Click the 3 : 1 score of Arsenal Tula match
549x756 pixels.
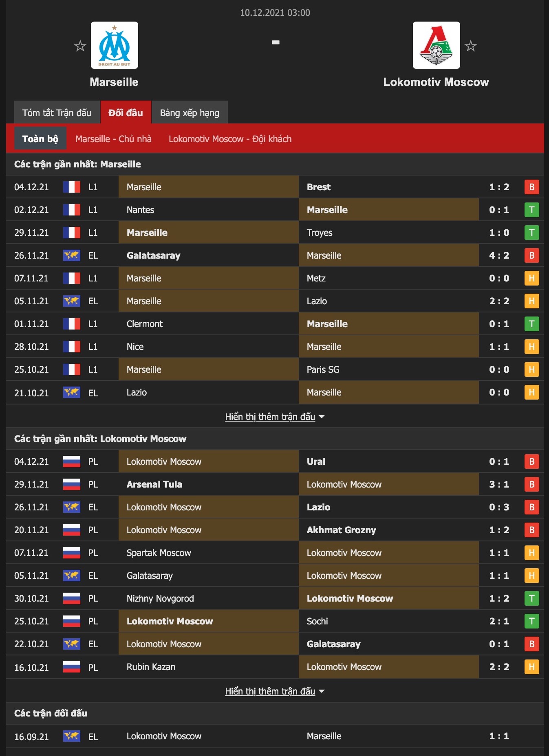[x=499, y=484]
